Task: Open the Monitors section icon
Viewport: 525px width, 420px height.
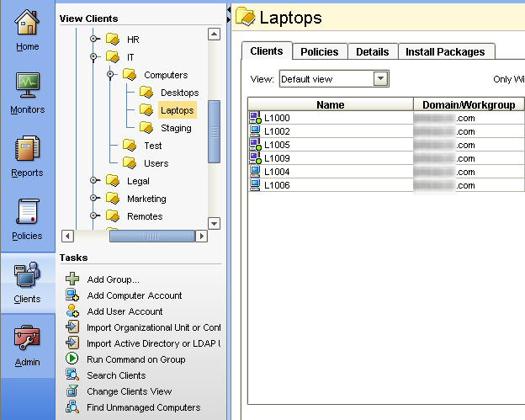Action: click(x=28, y=85)
